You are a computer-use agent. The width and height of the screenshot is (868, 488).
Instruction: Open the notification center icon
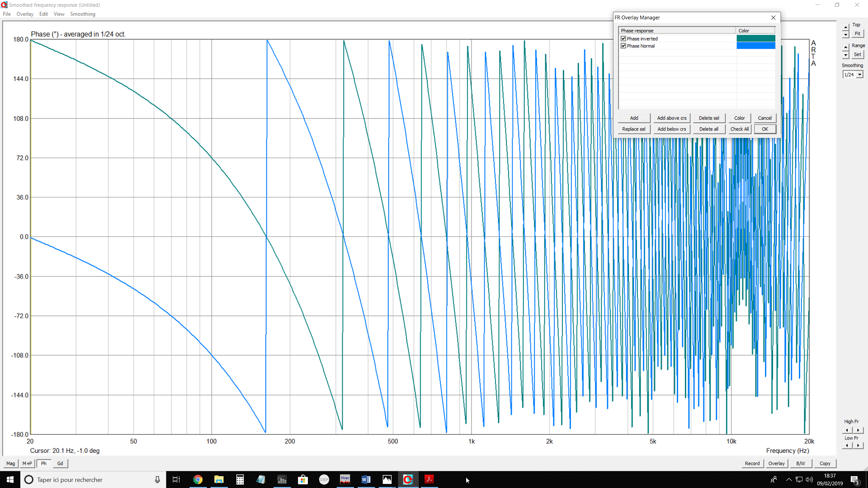pyautogui.click(x=855, y=479)
